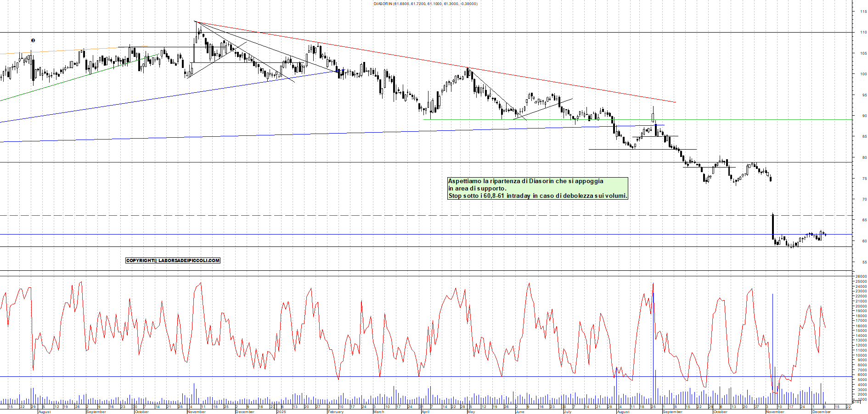Viewport: 868px width, 414px height.
Task: Click the green note starting 'Aspettiamo la ripartenza'
Action: 537,188
